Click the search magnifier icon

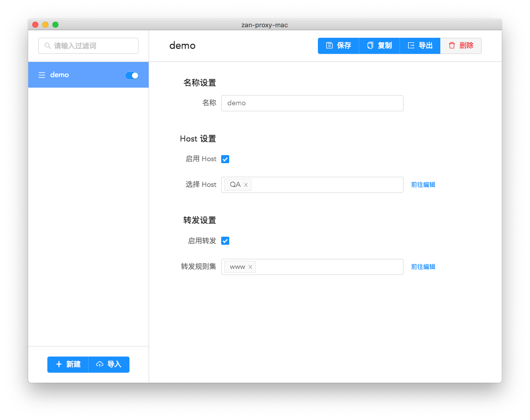tap(48, 46)
